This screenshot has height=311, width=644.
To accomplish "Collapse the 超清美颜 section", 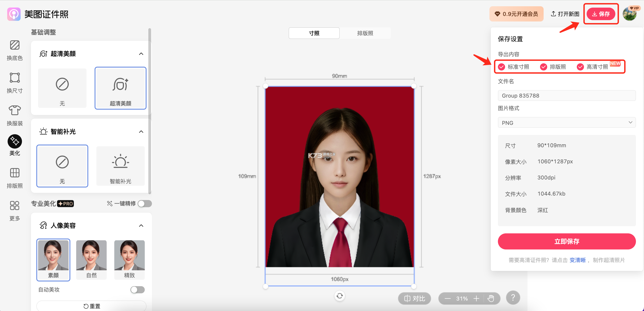I will coord(141,54).
